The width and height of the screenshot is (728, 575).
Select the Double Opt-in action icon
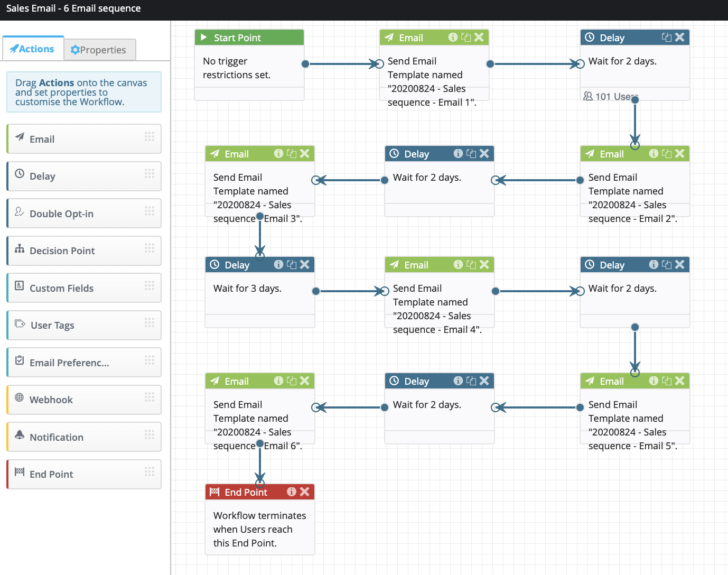[x=20, y=211]
